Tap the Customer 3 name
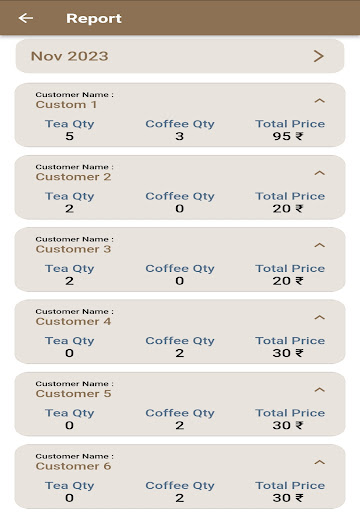 [73, 249]
